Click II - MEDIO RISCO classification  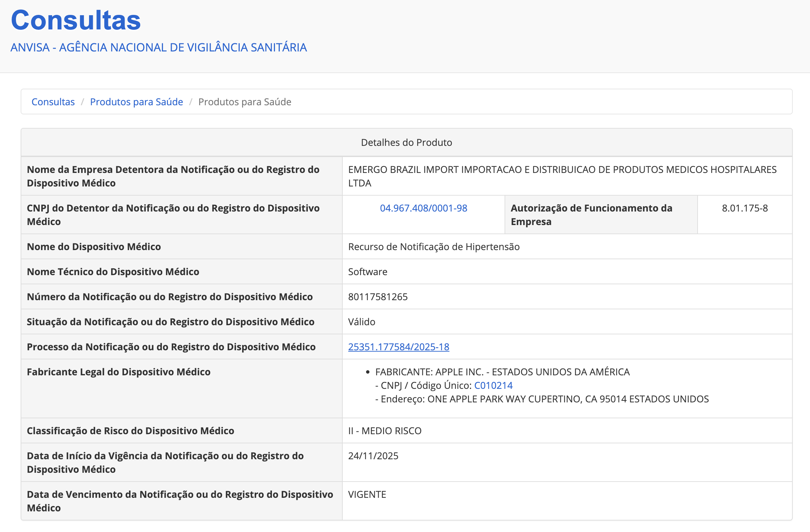tap(384, 430)
